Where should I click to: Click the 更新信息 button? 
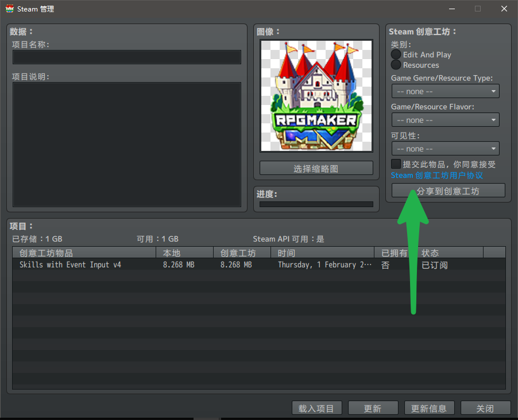coord(429,408)
